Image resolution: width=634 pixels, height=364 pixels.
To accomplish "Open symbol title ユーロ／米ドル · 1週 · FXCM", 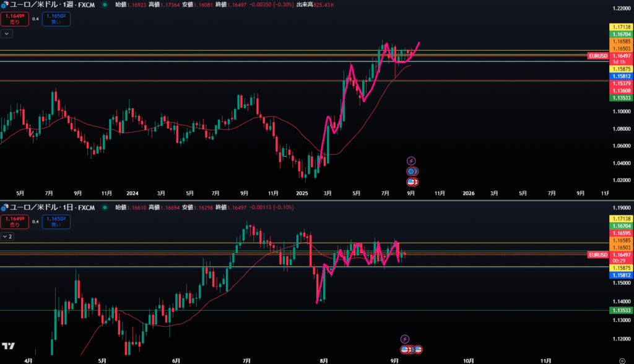I will (x=52, y=5).
